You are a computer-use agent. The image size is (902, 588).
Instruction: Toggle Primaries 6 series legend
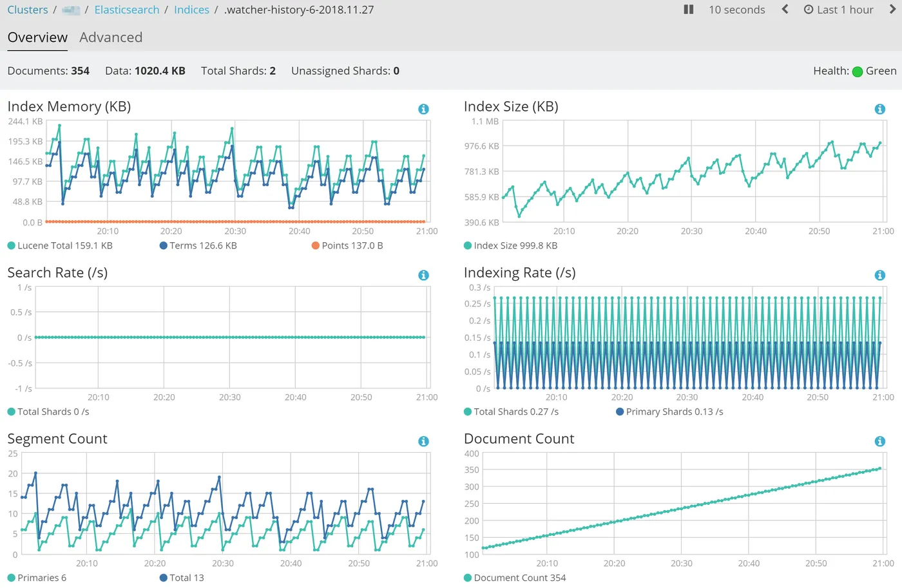click(x=37, y=578)
